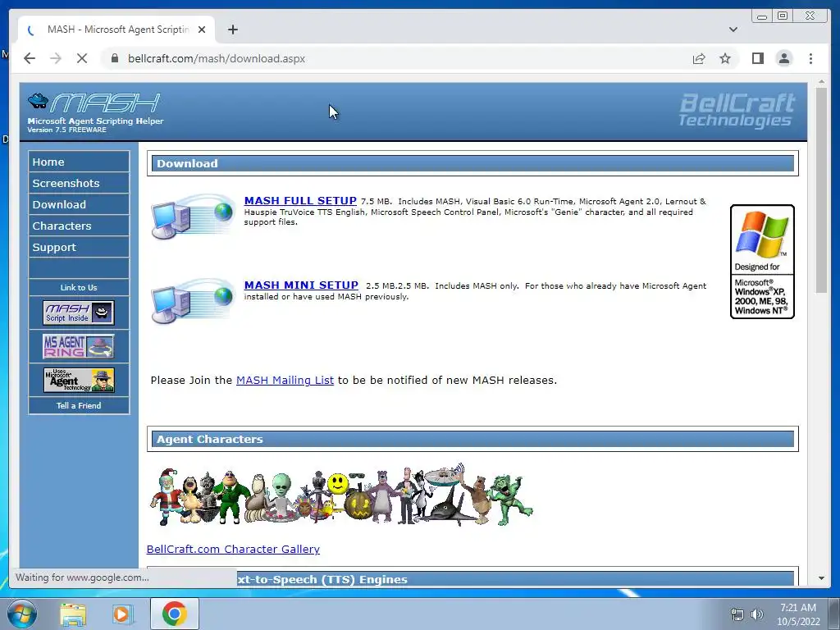Open the Chrome three-dot menu
This screenshot has width=840, height=630.
[x=810, y=58]
